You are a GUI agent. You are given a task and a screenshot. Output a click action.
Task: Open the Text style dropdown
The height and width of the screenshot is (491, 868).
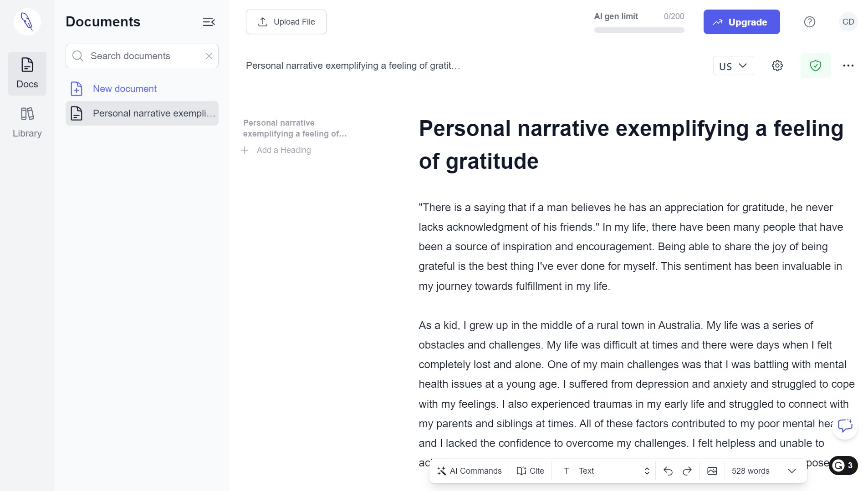tap(606, 471)
